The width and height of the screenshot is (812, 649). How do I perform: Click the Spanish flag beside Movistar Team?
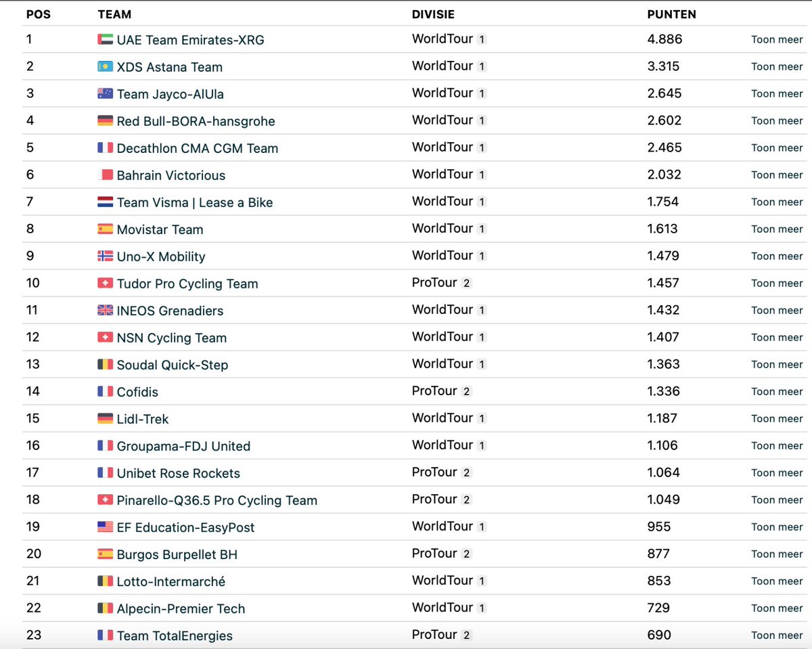pyautogui.click(x=105, y=229)
